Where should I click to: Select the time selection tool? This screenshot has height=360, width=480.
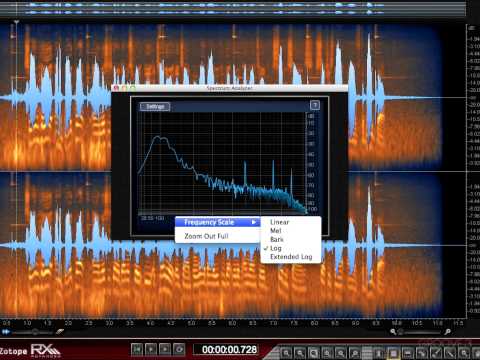(379, 353)
